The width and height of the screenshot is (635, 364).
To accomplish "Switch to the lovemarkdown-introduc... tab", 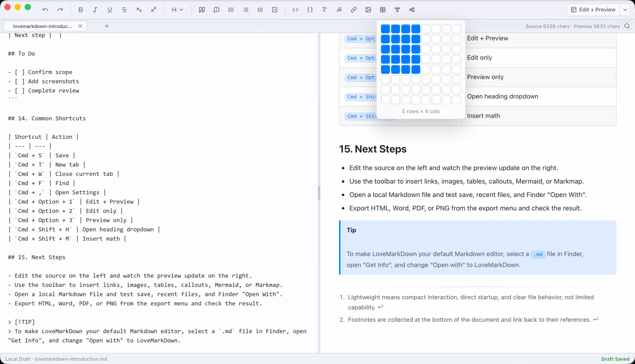I will pyautogui.click(x=42, y=26).
